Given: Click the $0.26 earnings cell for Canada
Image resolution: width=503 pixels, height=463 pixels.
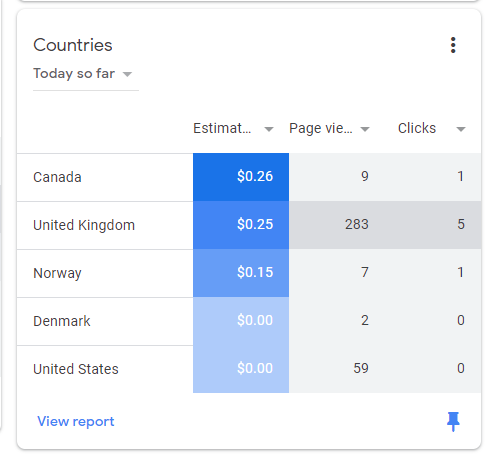Looking at the screenshot, I should pos(241,177).
